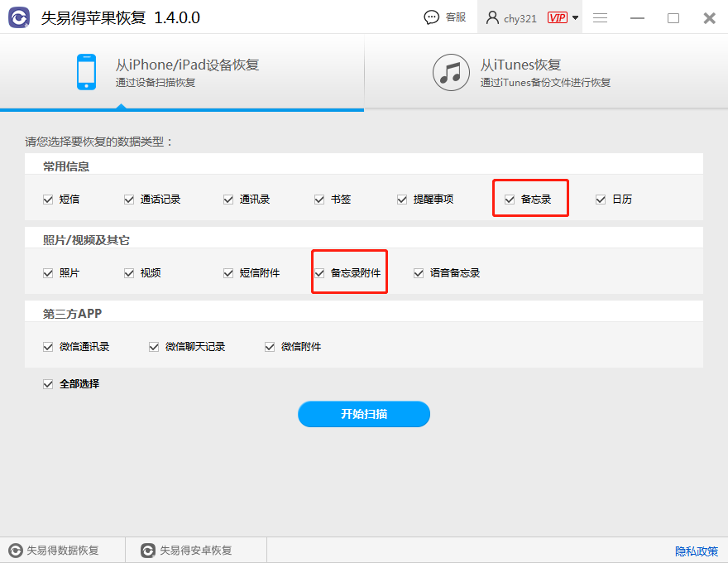Uncheck the 短信 checkbox

pyautogui.click(x=48, y=200)
